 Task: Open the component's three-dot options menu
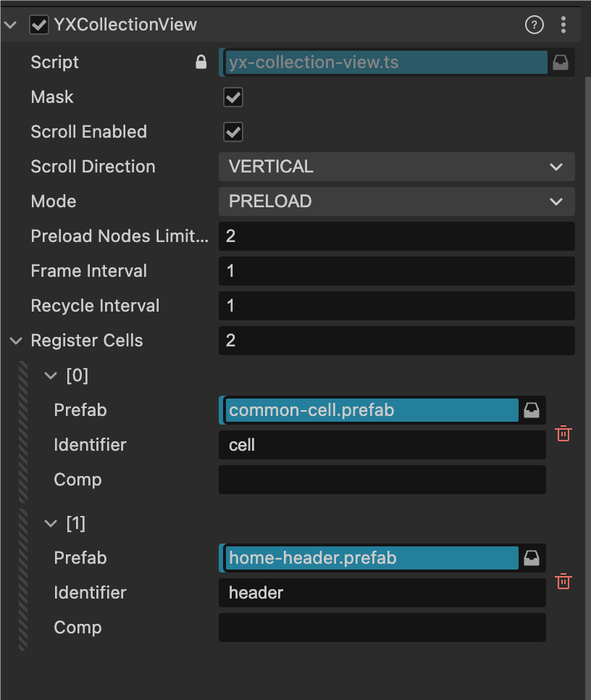coord(563,25)
